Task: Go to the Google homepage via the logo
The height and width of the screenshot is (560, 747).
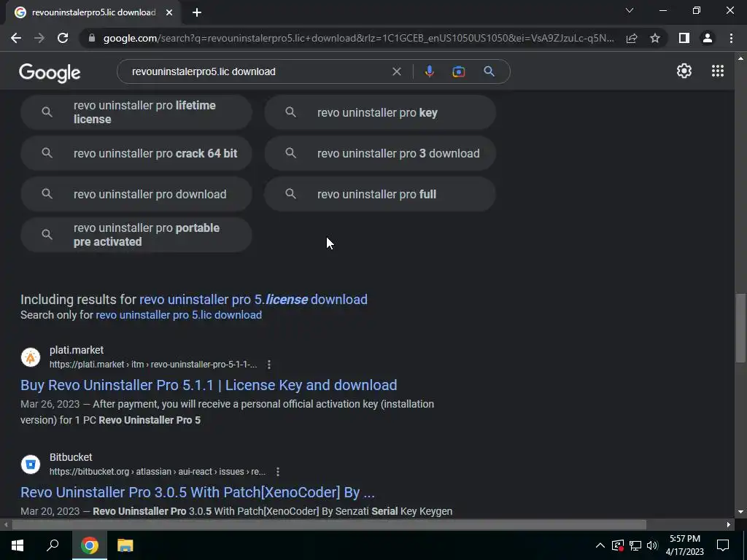Action: point(50,72)
